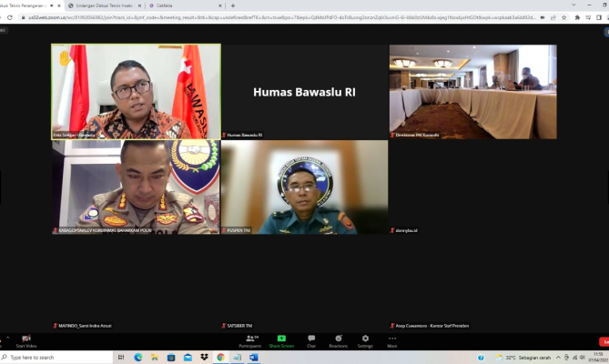Click the green Share Screen icon
Screen dimensions: 609x364
tap(281, 339)
